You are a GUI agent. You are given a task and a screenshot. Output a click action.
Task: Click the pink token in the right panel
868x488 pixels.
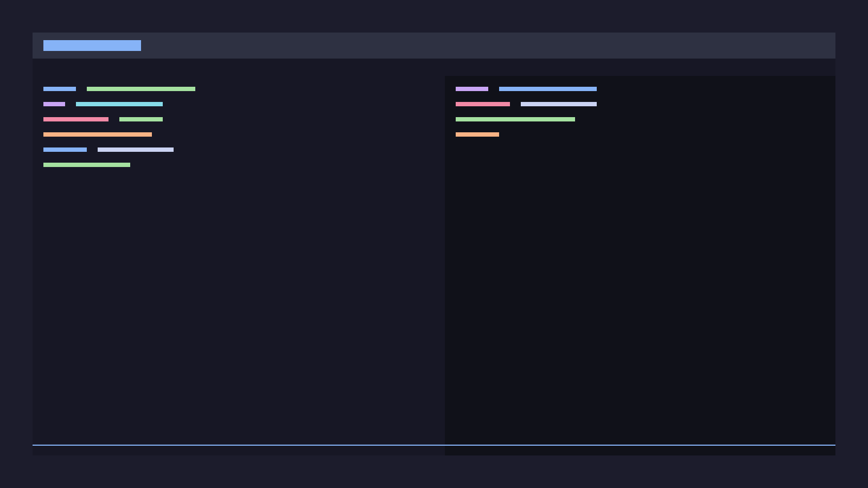pos(483,104)
